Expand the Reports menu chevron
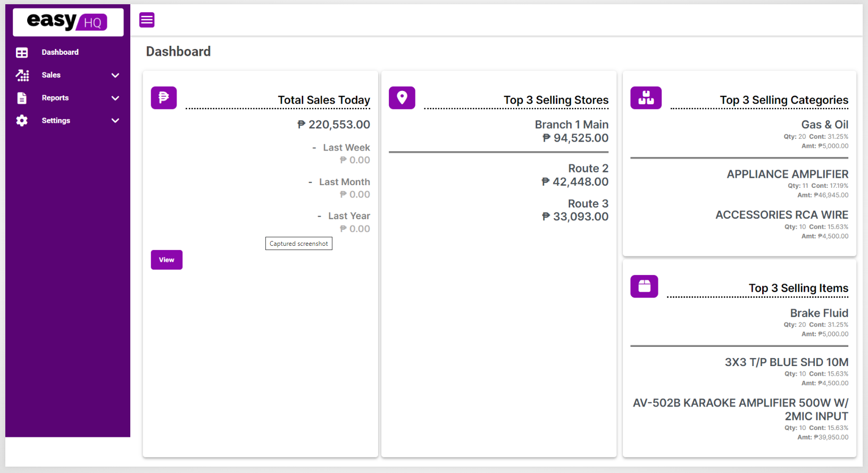This screenshot has height=473, width=868. (x=115, y=98)
